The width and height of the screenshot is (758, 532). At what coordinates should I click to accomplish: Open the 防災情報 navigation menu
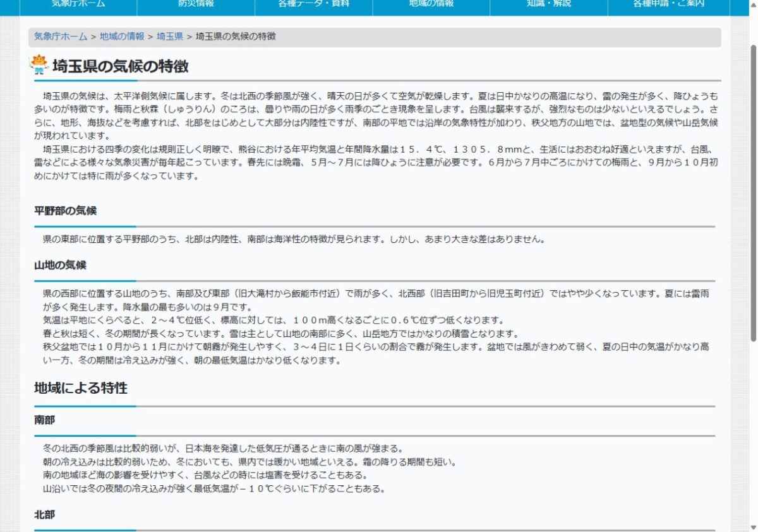[x=196, y=4]
